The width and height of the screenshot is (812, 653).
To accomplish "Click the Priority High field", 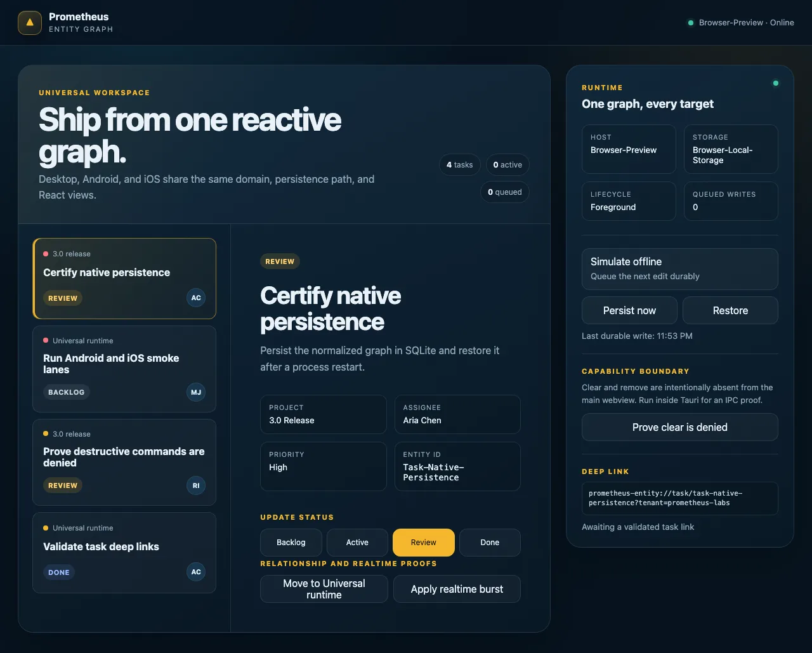I will (324, 466).
